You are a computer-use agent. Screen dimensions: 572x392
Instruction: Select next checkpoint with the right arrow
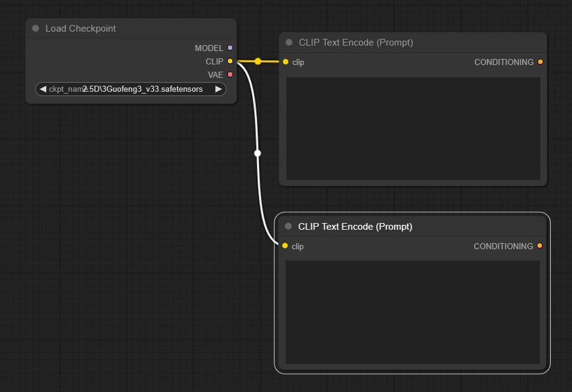point(218,89)
